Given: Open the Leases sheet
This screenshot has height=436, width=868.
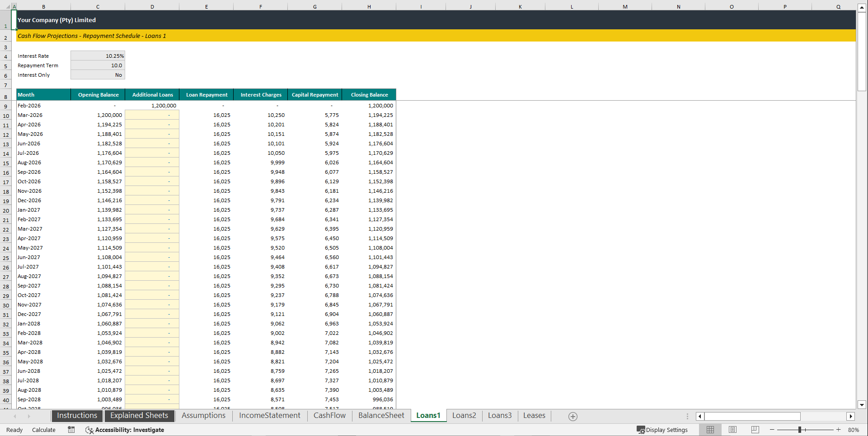Looking at the screenshot, I should (x=534, y=416).
